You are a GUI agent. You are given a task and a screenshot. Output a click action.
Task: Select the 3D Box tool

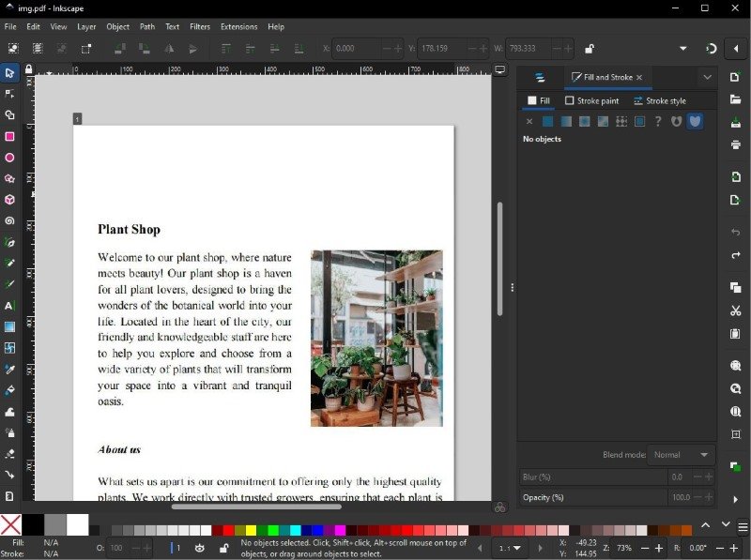[9, 200]
